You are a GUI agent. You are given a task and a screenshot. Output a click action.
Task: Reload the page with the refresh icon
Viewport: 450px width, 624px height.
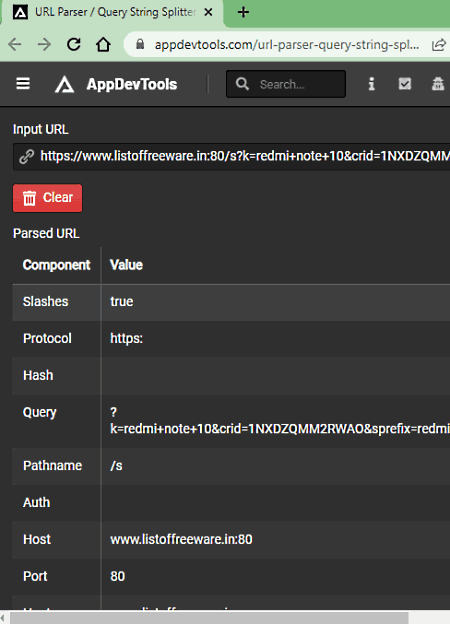[x=74, y=44]
